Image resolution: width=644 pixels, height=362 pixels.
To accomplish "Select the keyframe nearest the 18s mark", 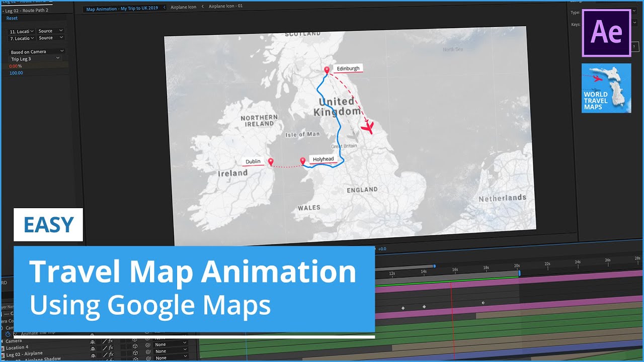I will tap(483, 303).
